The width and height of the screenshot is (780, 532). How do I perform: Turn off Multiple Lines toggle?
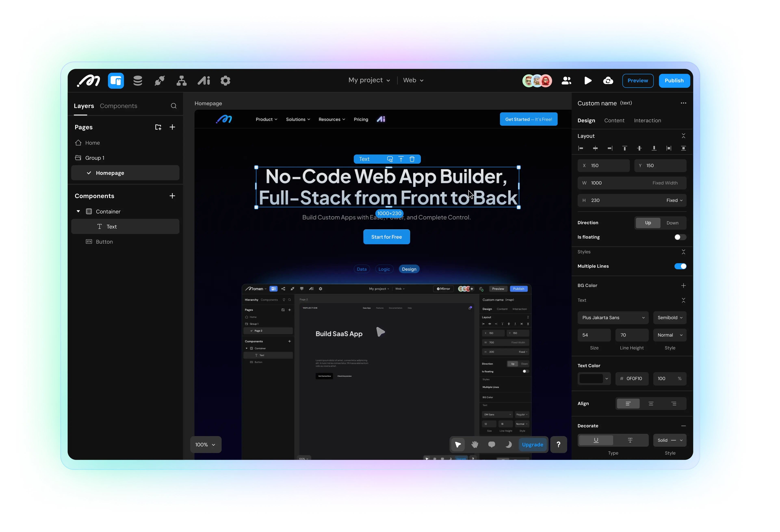(680, 266)
